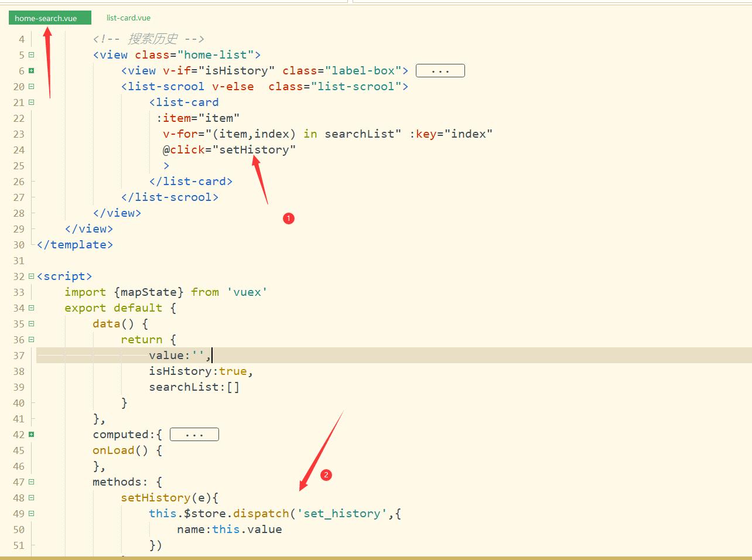Fold the return object at line 36
The height and width of the screenshot is (560, 752).
tap(31, 340)
